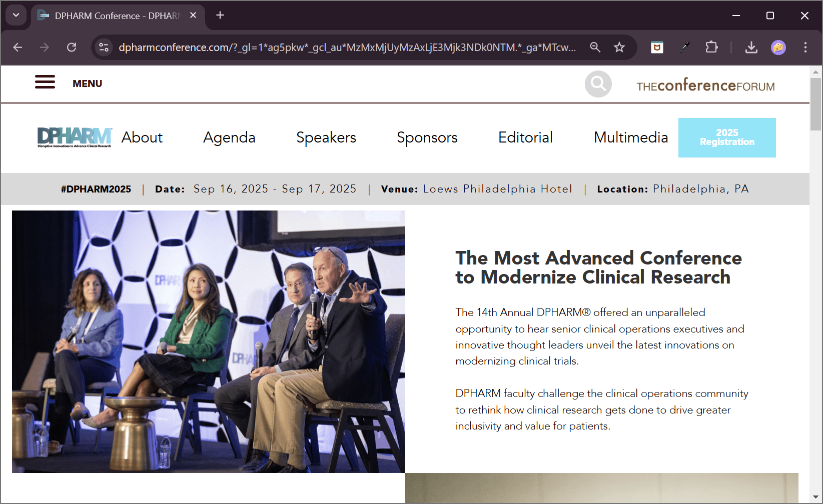This screenshot has width=823, height=504.
Task: Bookmark this page with the star
Action: 619,47
